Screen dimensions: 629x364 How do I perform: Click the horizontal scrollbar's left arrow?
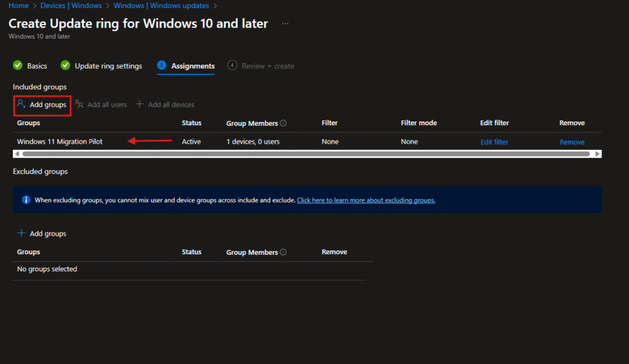pyautogui.click(x=16, y=154)
